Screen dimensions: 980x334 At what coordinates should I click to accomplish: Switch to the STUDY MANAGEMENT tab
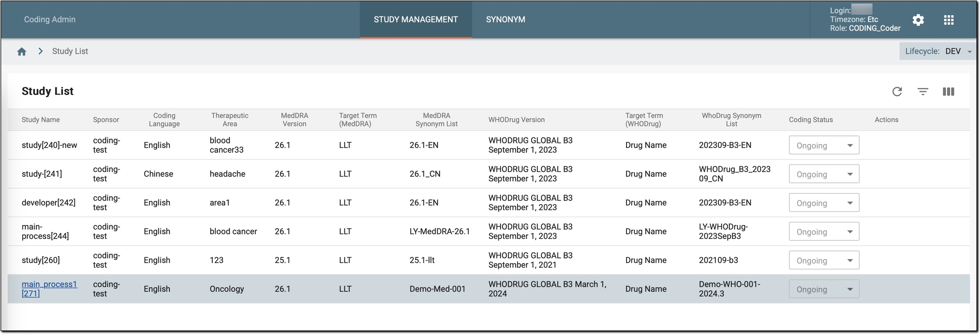pos(416,20)
